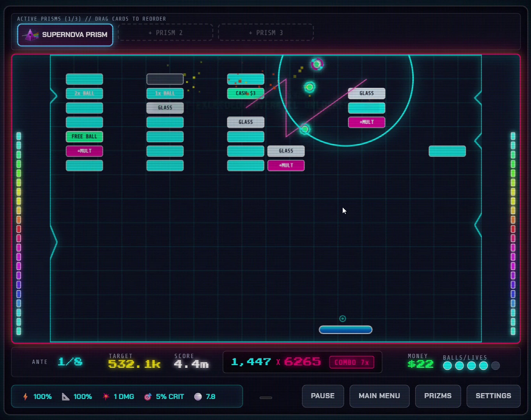The width and height of the screenshot is (531, 420).
Task: Click the first cyan ball life indicator
Action: (448, 365)
